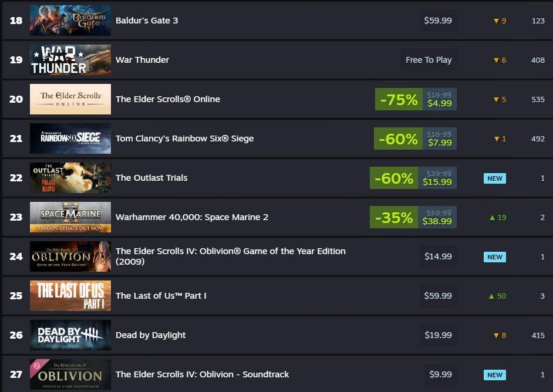Open the Baldur's Gate 3 thumbnail image

coord(70,21)
